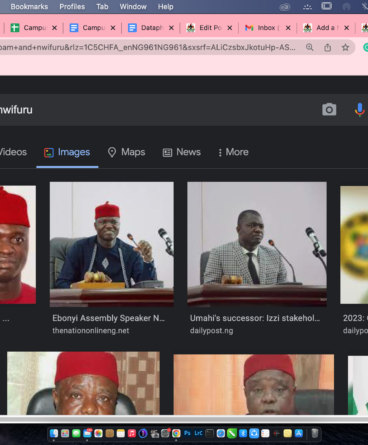Open the Ebonyi Assembly Speaker title link
Screen dimensions: 368x445
(108, 318)
